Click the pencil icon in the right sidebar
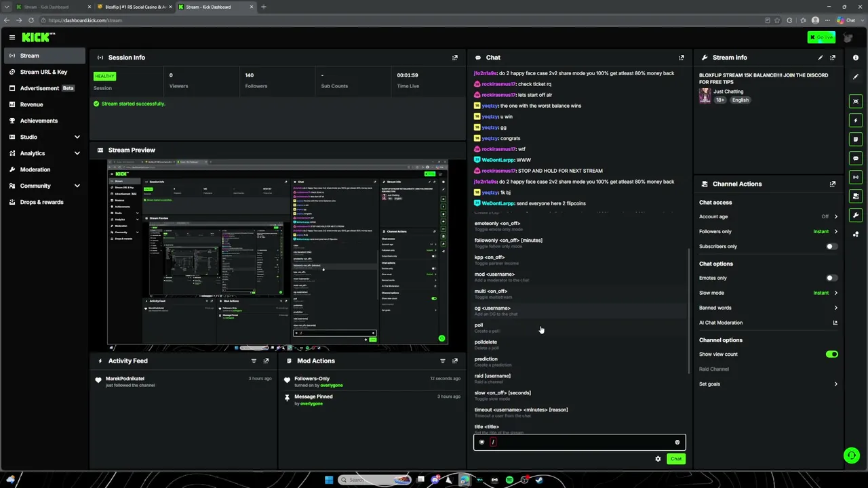 [856, 76]
